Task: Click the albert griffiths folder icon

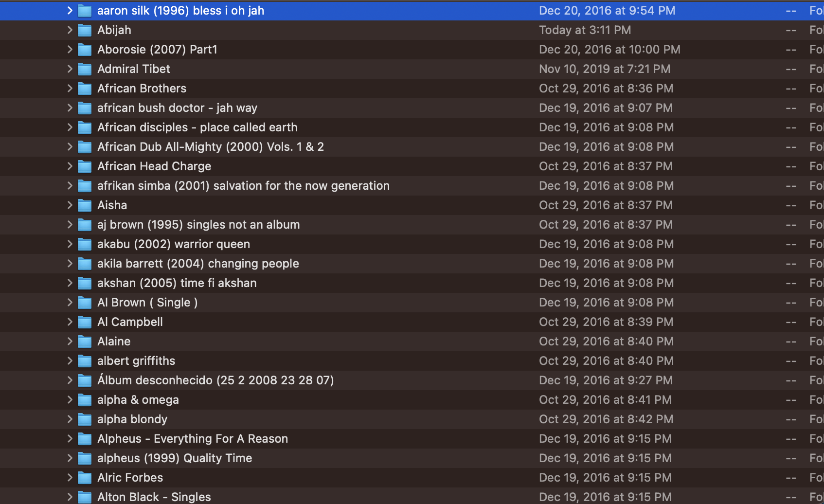Action: click(85, 361)
